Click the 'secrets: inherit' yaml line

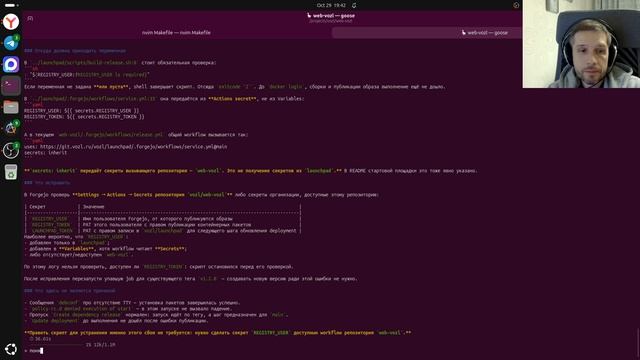coord(45,153)
